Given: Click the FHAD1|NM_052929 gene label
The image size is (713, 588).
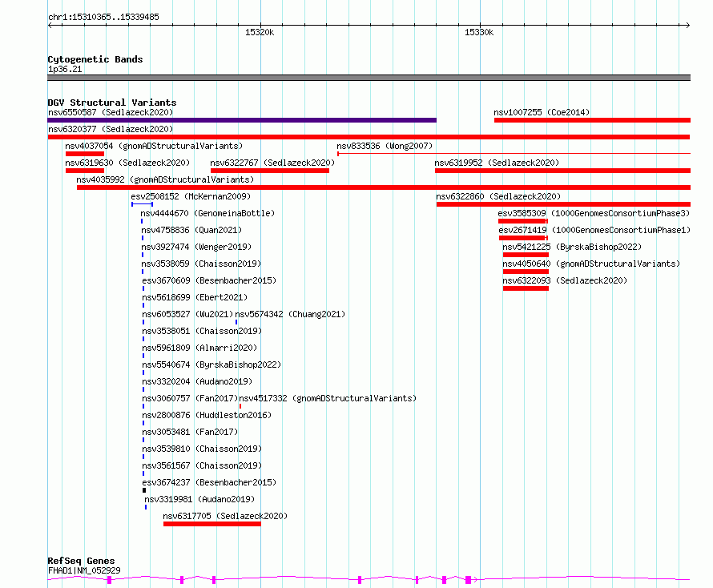Looking at the screenshot, I should [x=84, y=570].
